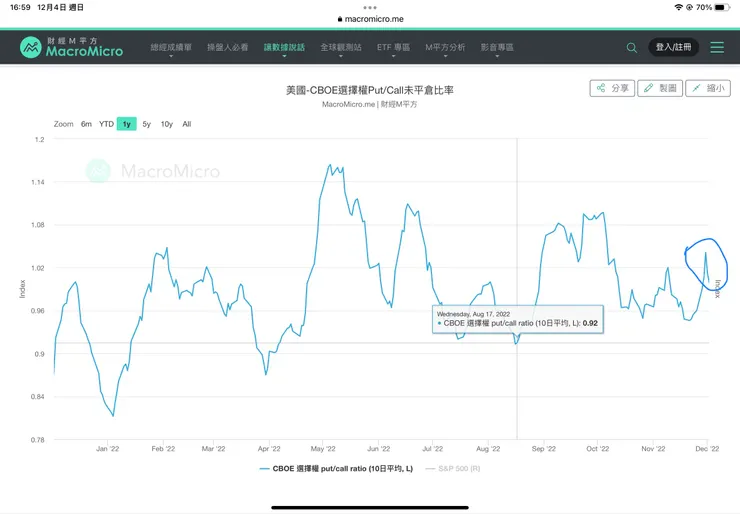Image resolution: width=740 pixels, height=514 pixels.
Task: Click the Aug 17, 2022 tooltip box
Action: tap(518, 319)
